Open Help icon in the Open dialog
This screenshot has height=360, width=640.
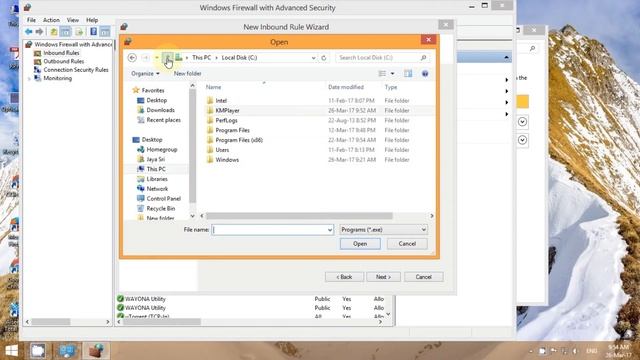[x=425, y=73]
